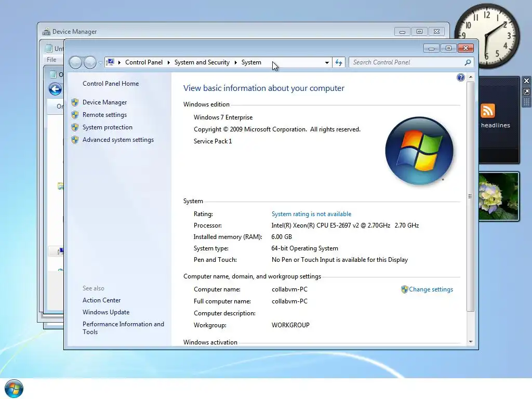Click the WORKGROUP value

click(x=290, y=325)
